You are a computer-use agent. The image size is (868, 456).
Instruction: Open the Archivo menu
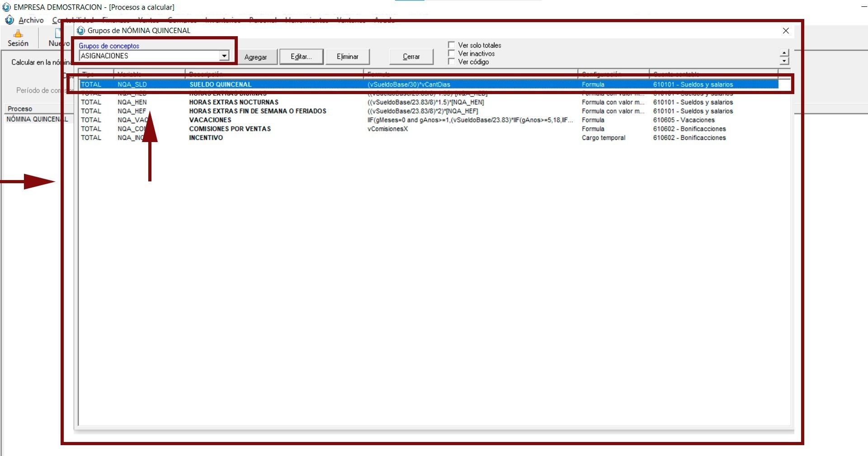pos(31,20)
